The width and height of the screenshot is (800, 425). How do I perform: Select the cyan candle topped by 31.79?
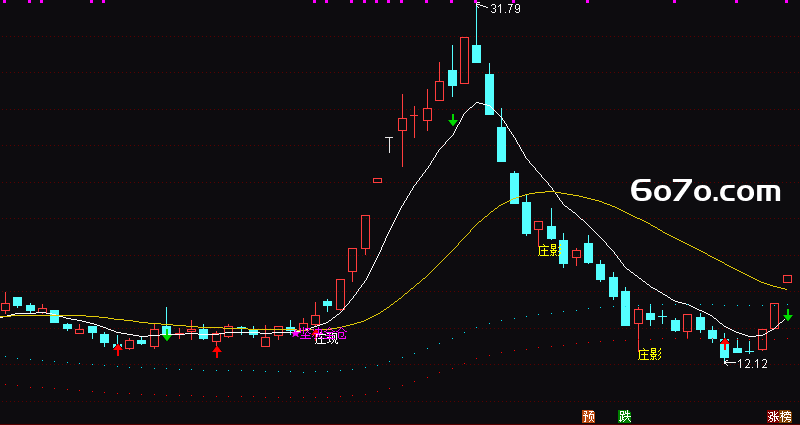pyautogui.click(x=476, y=54)
